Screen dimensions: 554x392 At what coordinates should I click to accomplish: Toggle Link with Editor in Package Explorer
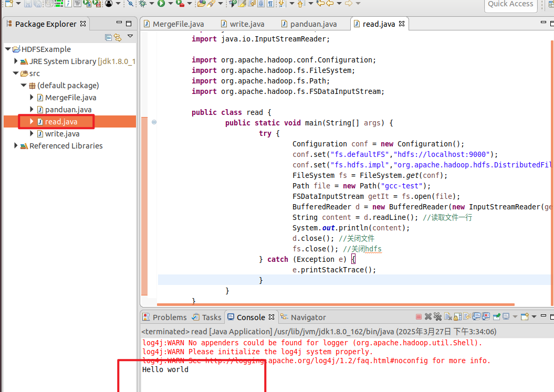(x=118, y=37)
